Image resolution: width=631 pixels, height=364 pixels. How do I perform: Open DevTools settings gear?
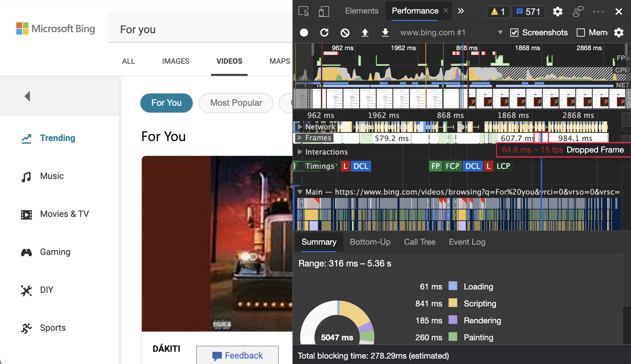coord(557,12)
